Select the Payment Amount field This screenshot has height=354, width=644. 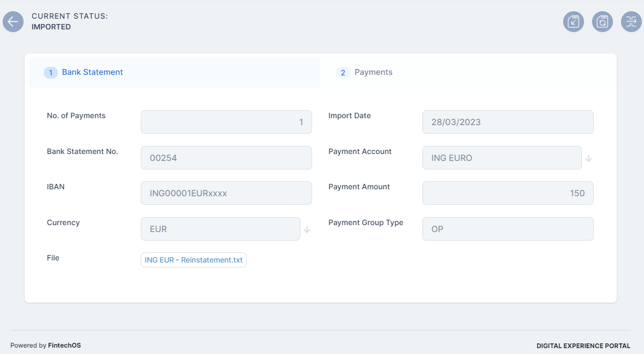[x=507, y=193]
